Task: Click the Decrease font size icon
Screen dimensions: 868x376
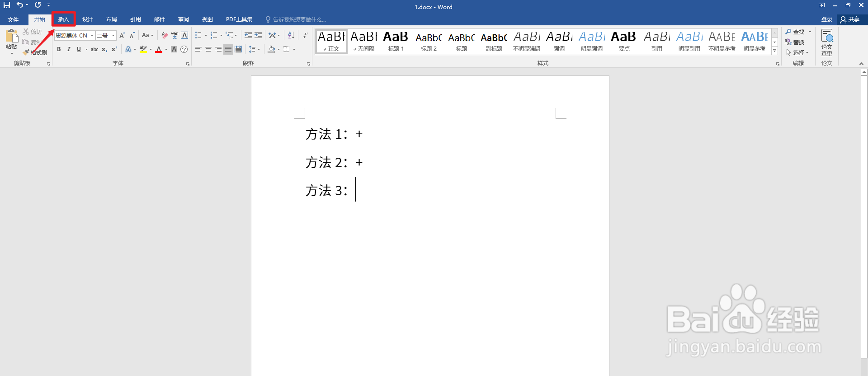Action: coord(132,35)
